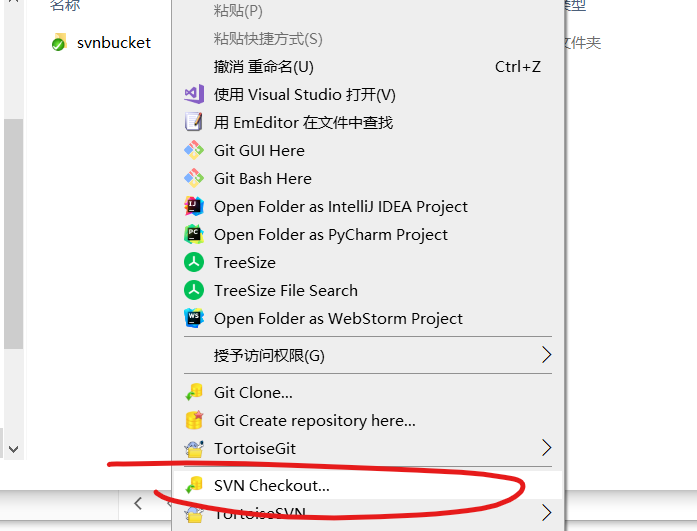Select Git Bash Here menu entry
Viewport: 697px width, 531px height.
pyautogui.click(x=368, y=178)
